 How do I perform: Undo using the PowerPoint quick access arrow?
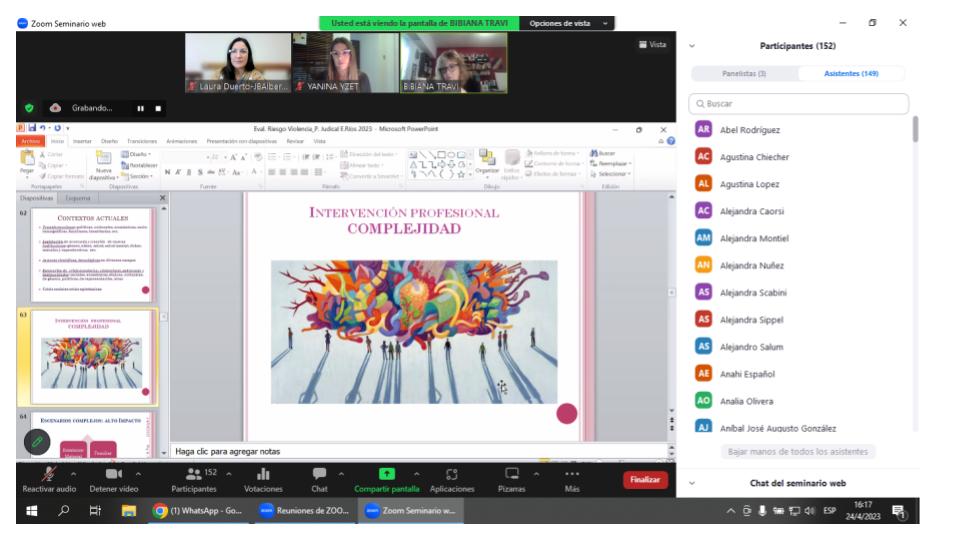(x=42, y=128)
